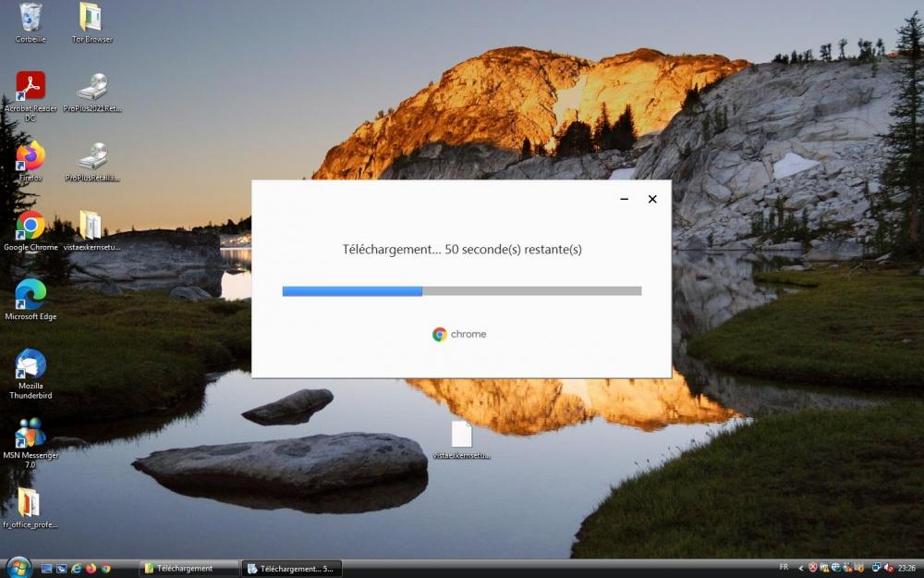Viewport: 924px width, 578px height.
Task: Mute audio using the system tray volume icon
Action: 887,567
